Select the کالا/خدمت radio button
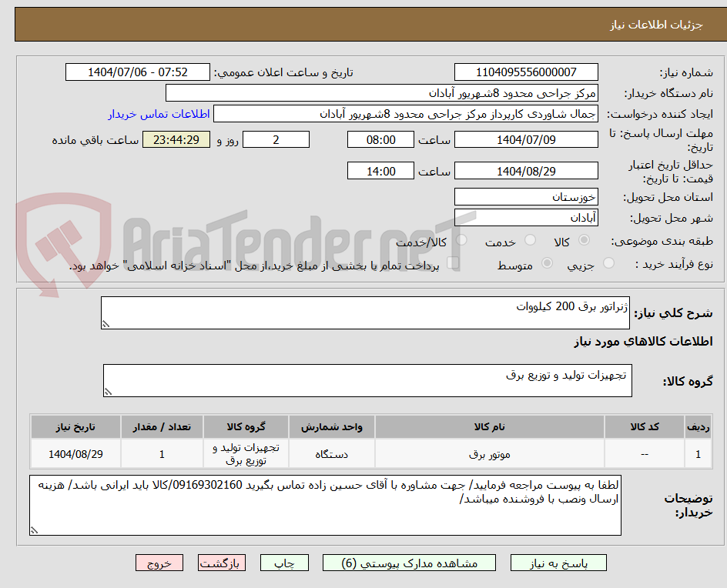 point(461,240)
